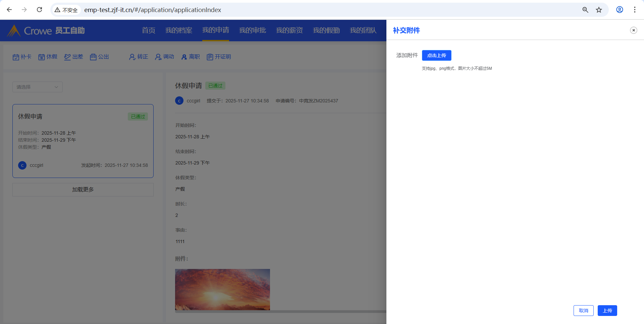This screenshot has width=644, height=324.
Task: Go to the 首页 tab
Action: 148,31
